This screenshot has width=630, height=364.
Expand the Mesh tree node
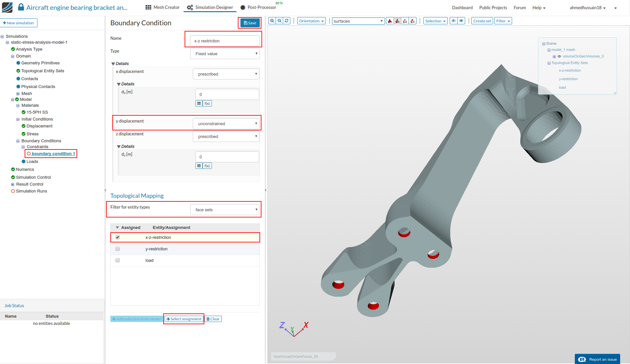point(18,94)
